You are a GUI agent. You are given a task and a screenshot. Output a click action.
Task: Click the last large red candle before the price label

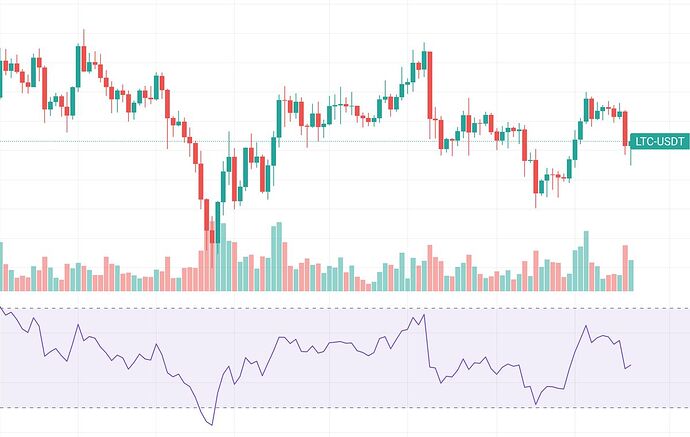coord(625,128)
